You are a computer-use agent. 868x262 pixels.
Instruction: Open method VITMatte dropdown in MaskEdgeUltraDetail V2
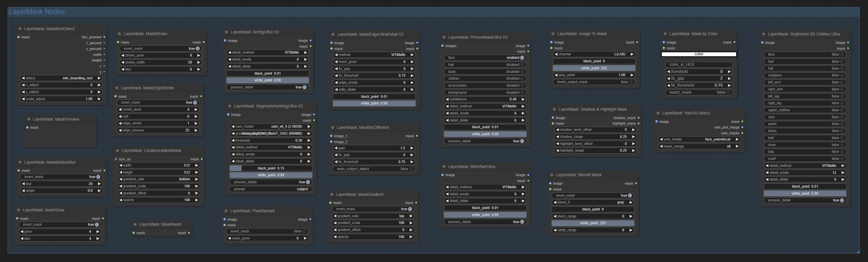click(x=374, y=55)
